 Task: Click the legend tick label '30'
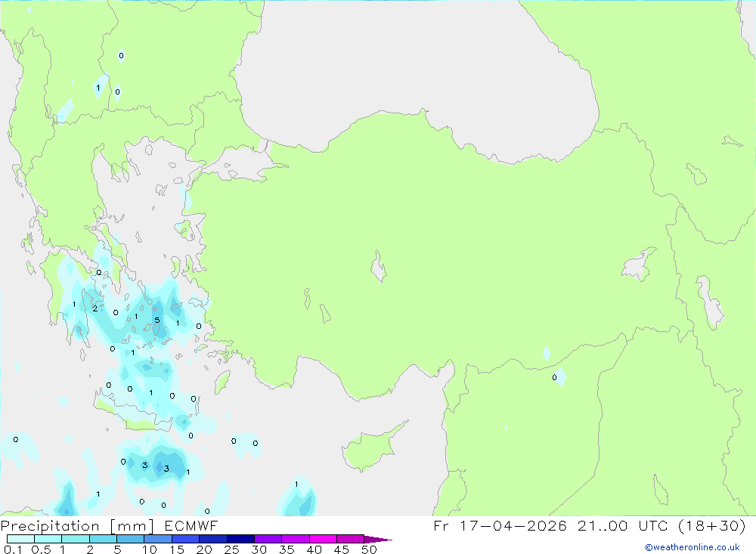[x=259, y=549]
